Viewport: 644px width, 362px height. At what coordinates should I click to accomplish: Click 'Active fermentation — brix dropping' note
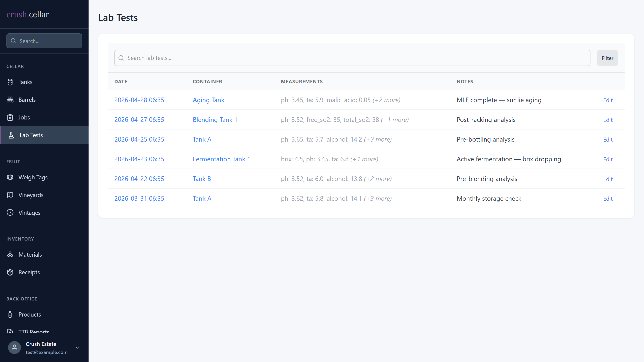coord(509,159)
